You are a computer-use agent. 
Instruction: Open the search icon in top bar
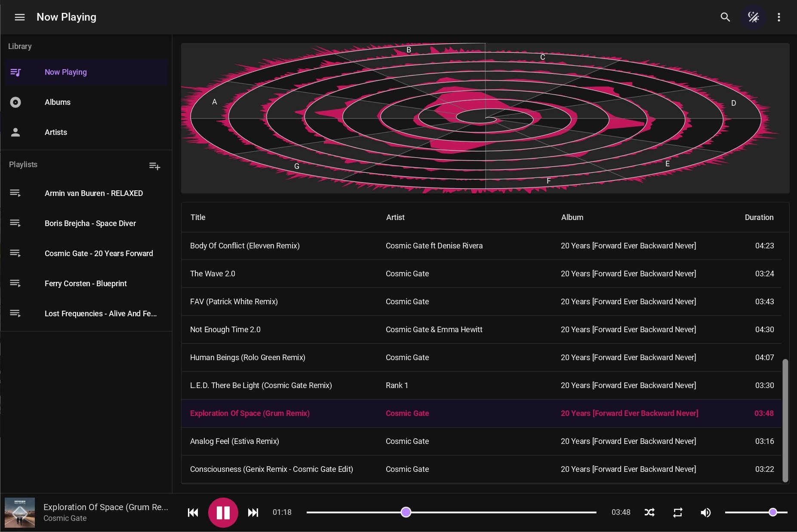point(725,17)
